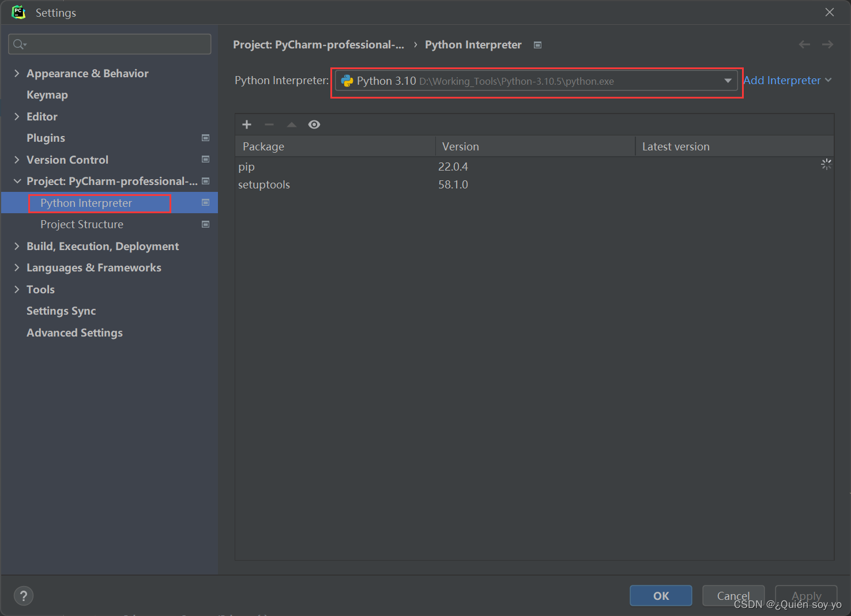Sort by the Package column header

(335, 146)
